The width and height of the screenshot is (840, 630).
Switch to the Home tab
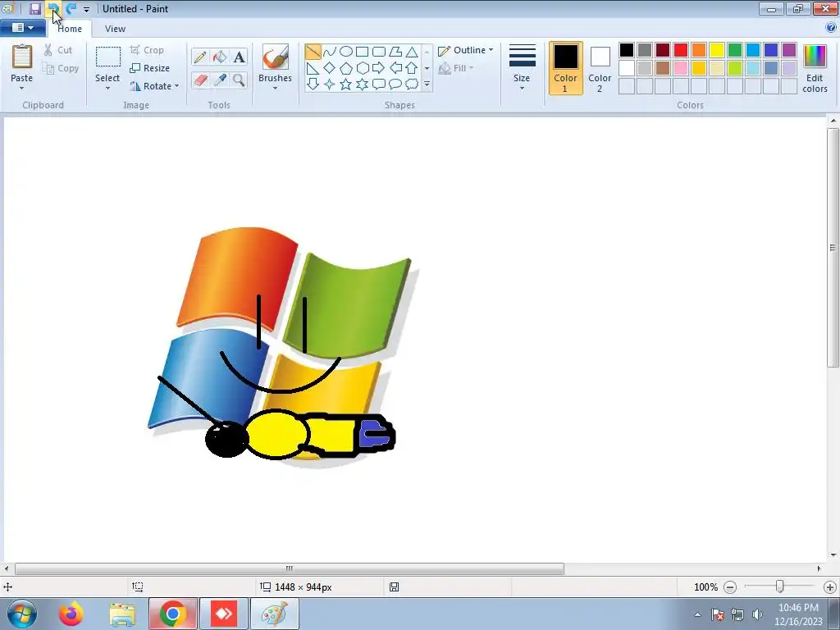point(70,29)
